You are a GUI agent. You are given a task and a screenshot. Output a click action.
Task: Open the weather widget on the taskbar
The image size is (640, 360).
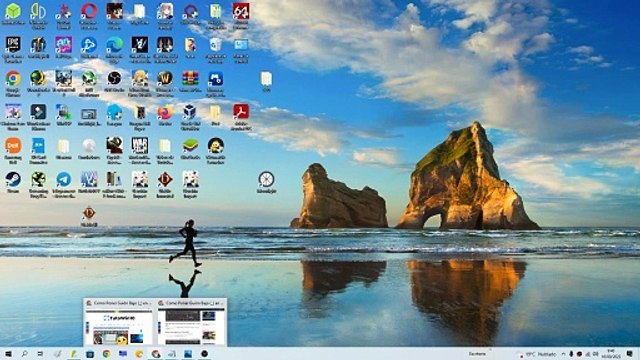tap(537, 354)
